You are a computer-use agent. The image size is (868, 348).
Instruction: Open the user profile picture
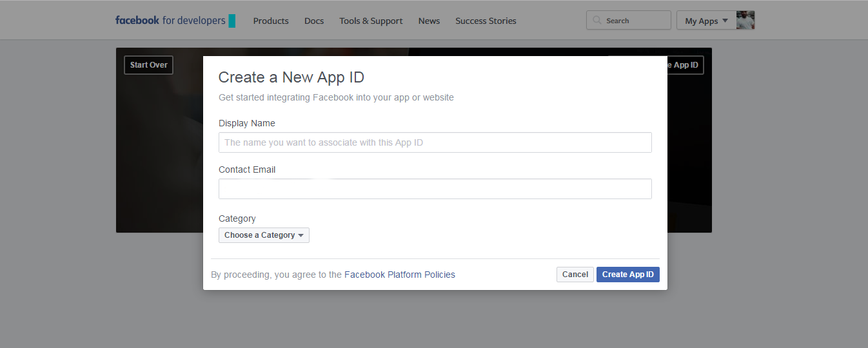(x=745, y=20)
